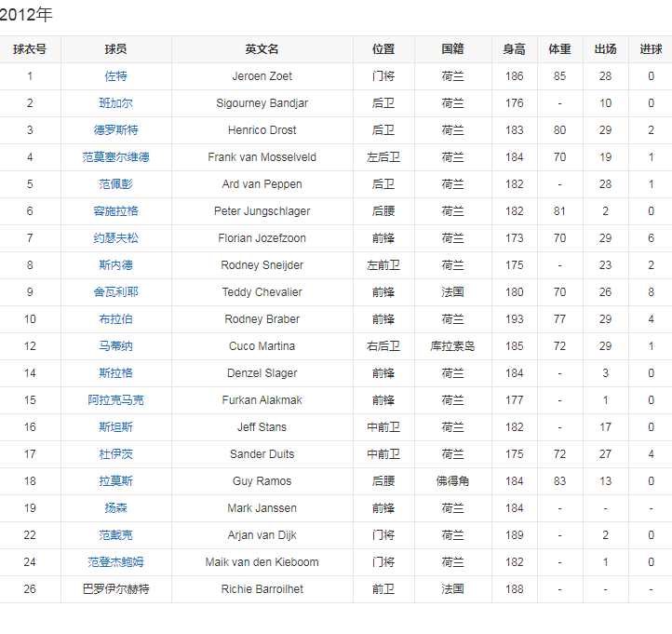
Task: Click the 斯内德 link
Action: (116, 265)
